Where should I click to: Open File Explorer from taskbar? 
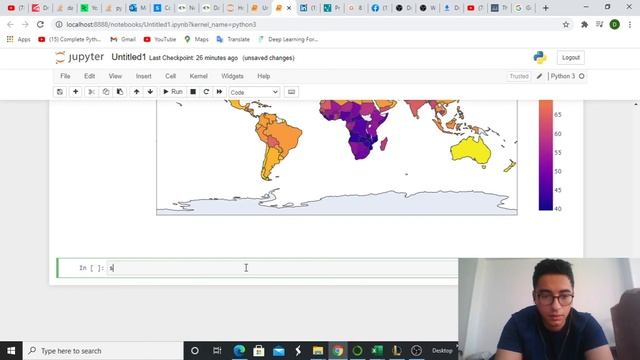pyautogui.click(x=318, y=351)
